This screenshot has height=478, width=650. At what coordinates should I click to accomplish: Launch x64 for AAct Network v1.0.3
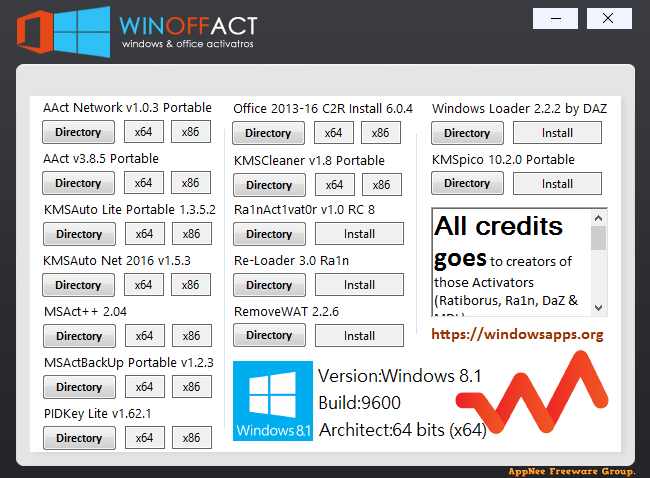point(144,132)
